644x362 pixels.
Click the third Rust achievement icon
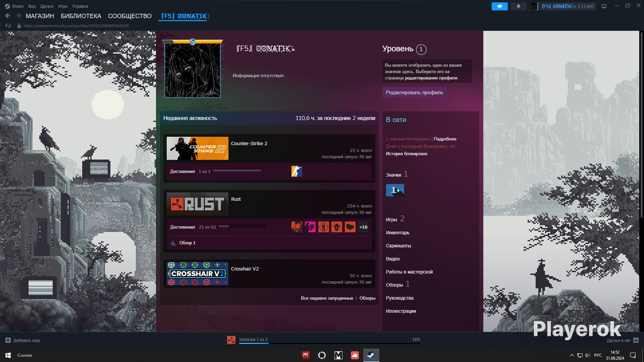(x=323, y=227)
